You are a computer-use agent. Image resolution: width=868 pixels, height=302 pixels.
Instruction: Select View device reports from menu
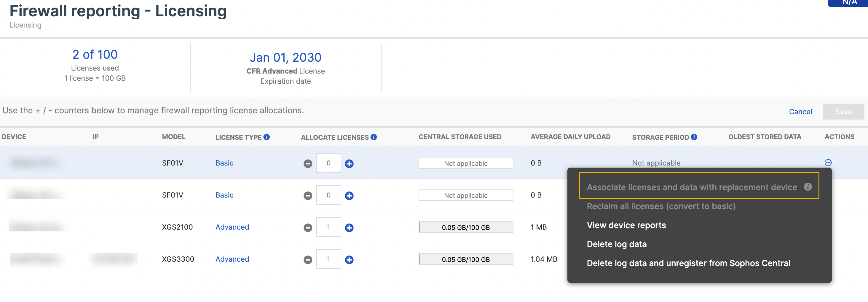coord(626,225)
